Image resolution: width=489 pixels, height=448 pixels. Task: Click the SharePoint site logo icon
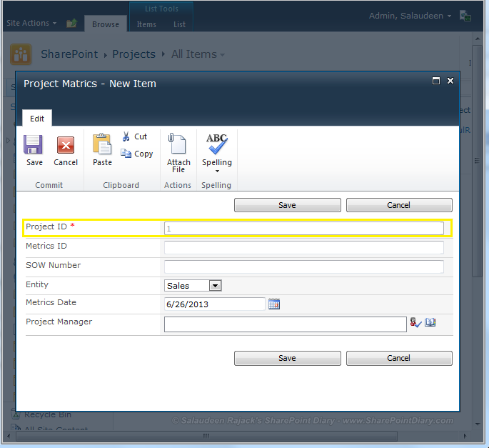pos(21,54)
